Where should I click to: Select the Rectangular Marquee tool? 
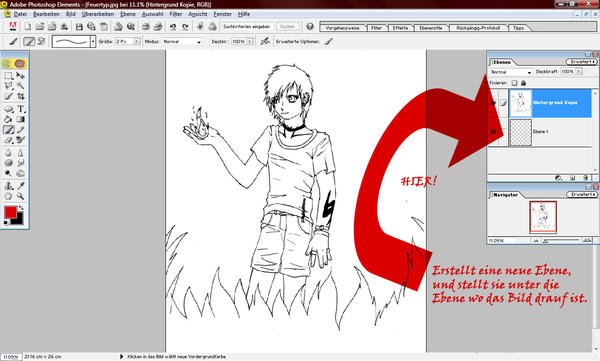8,75
